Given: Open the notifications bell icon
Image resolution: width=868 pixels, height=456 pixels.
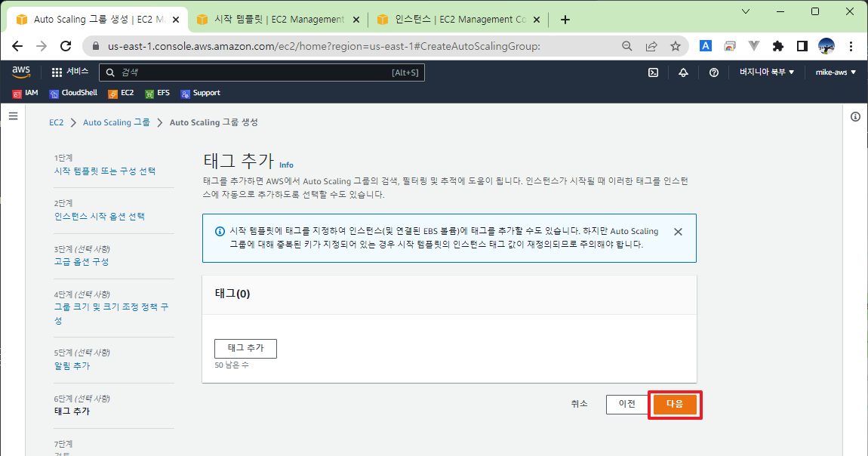Looking at the screenshot, I should click(x=684, y=72).
